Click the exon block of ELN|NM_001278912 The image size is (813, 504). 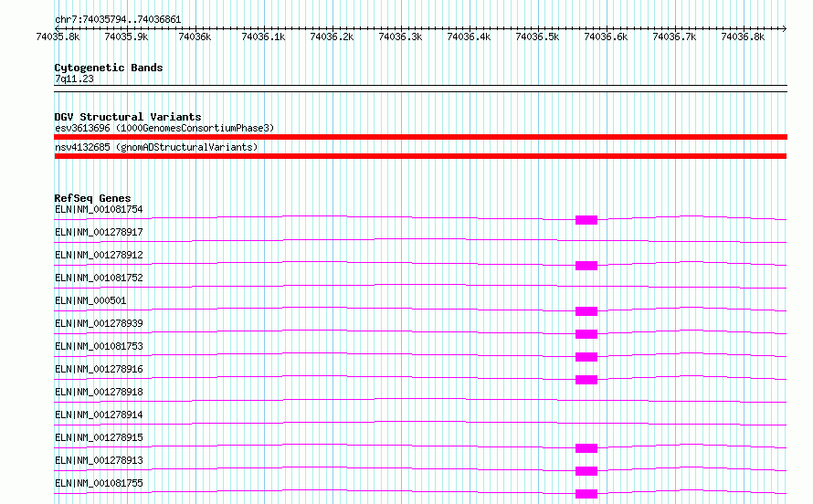(x=586, y=266)
